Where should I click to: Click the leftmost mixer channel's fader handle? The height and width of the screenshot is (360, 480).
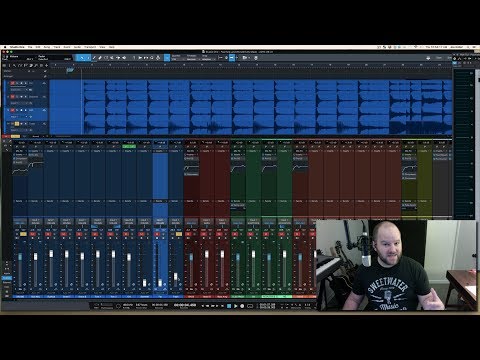click(20, 256)
